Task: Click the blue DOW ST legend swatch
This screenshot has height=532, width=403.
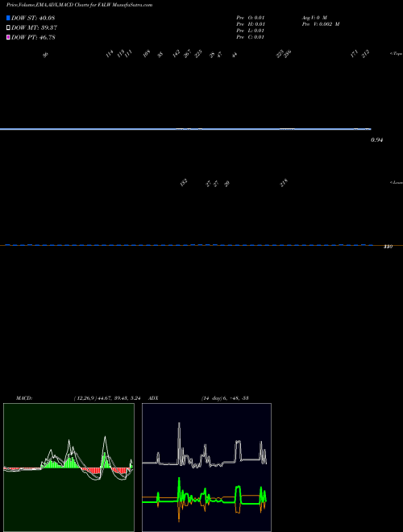Action: [8, 18]
